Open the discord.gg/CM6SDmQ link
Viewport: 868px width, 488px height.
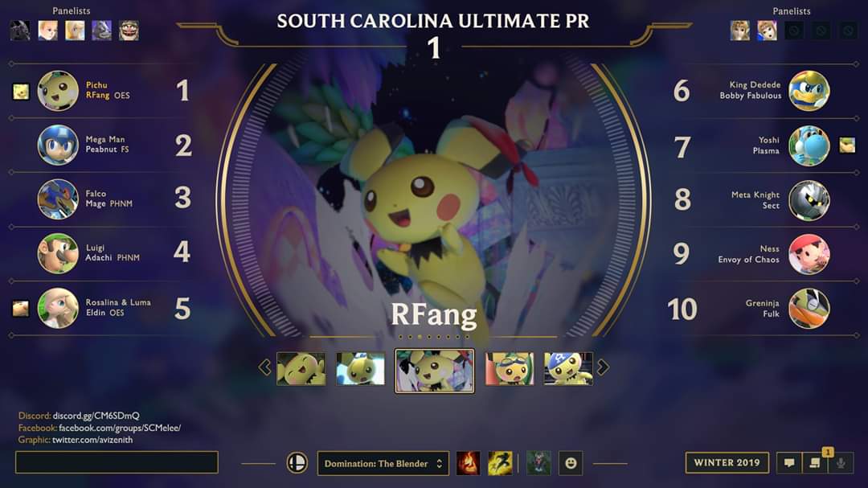tap(96, 416)
